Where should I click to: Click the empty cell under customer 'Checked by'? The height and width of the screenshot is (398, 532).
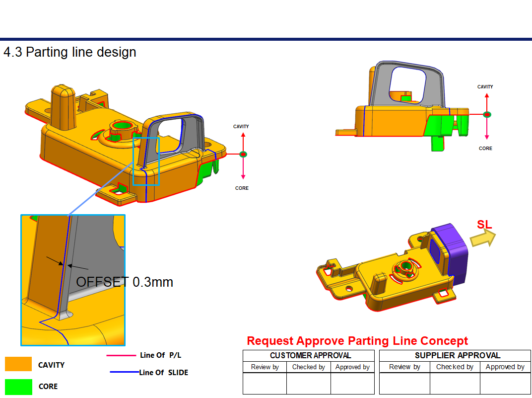[x=308, y=383]
